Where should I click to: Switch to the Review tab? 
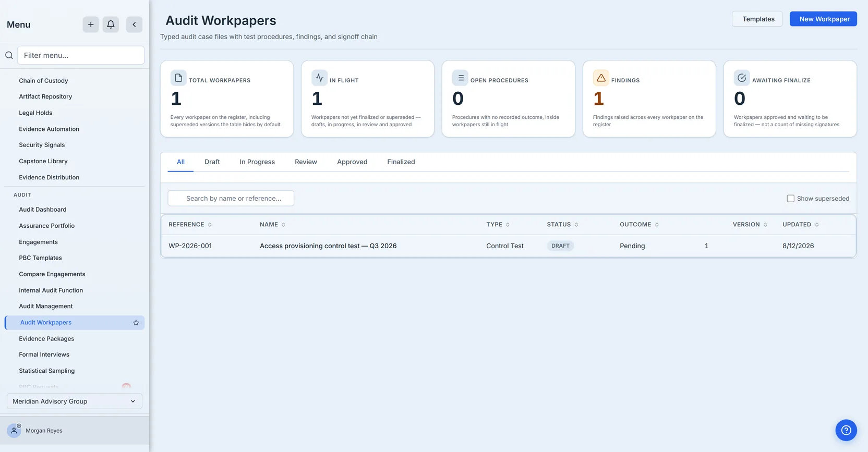pyautogui.click(x=306, y=162)
